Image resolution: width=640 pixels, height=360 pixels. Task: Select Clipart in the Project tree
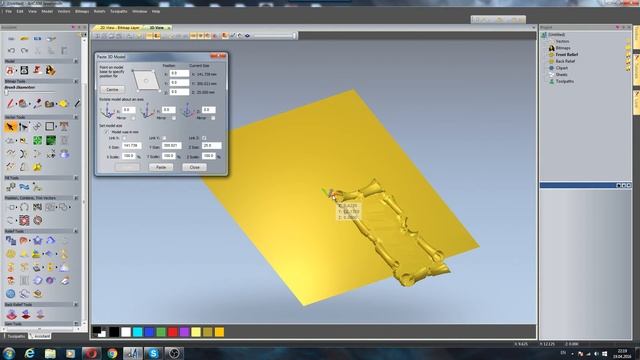pos(562,68)
